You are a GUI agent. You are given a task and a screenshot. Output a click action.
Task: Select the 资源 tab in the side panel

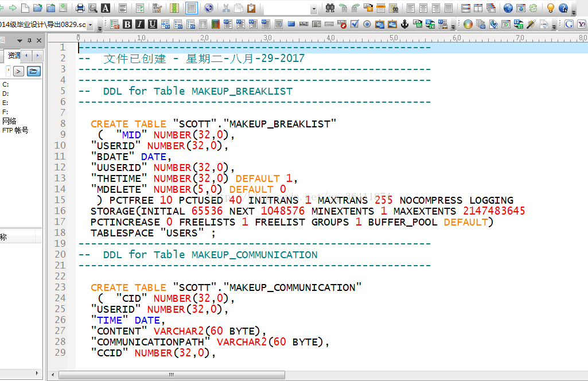click(14, 56)
